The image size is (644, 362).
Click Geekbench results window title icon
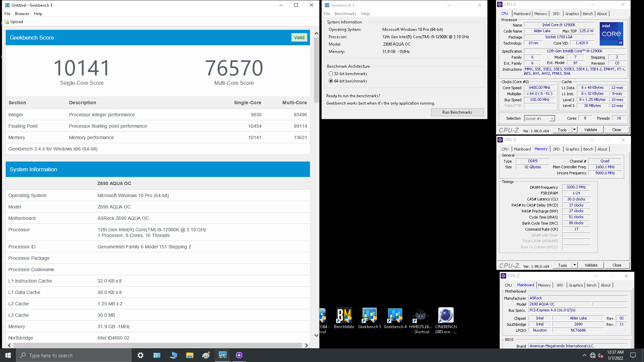[7, 5]
